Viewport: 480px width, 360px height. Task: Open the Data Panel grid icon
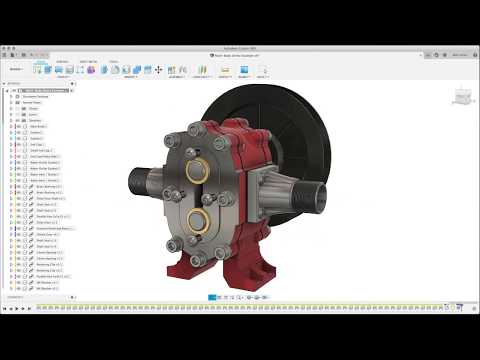[5, 55]
